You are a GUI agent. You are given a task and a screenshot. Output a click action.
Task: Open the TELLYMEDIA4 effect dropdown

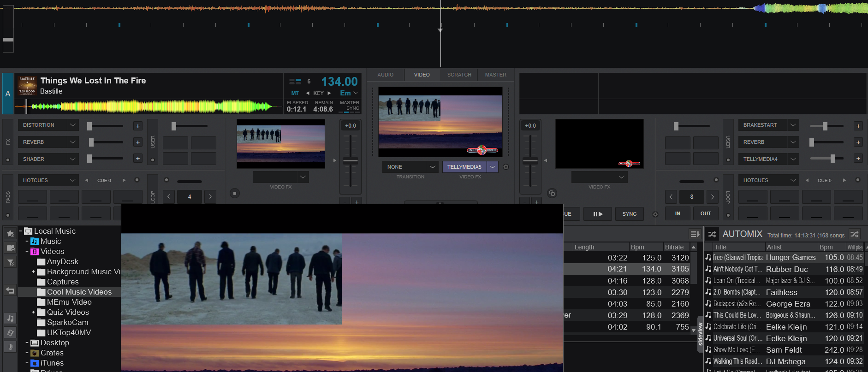793,159
